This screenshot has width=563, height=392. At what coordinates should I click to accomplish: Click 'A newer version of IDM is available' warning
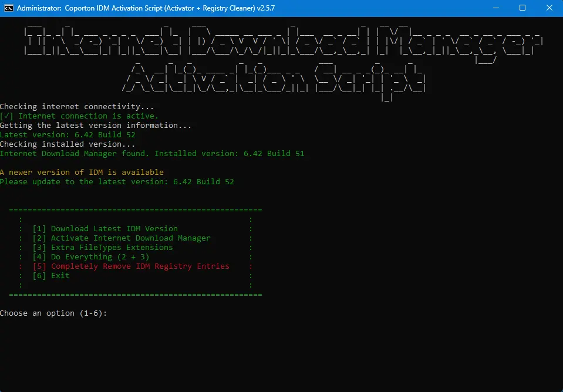[x=82, y=172]
